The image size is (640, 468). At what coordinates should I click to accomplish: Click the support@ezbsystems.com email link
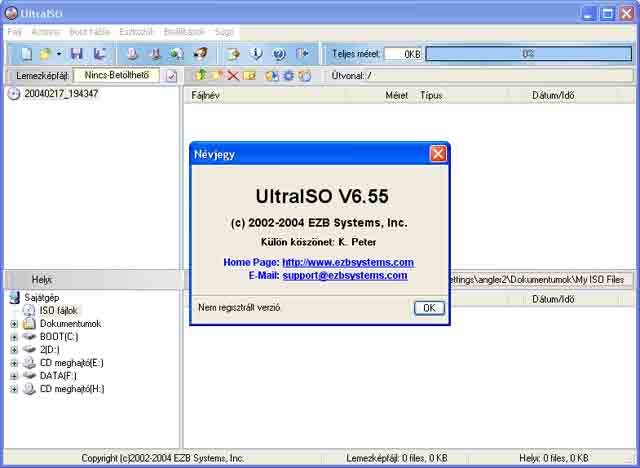click(x=345, y=275)
